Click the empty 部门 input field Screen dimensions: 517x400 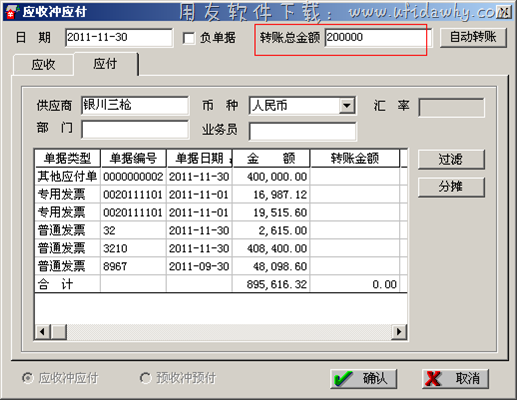(135, 129)
